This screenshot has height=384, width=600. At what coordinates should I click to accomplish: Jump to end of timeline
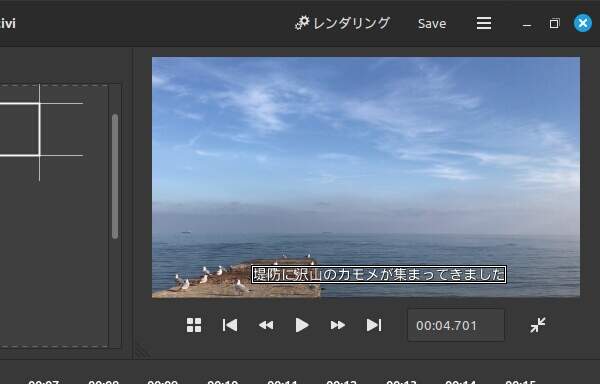coord(374,325)
